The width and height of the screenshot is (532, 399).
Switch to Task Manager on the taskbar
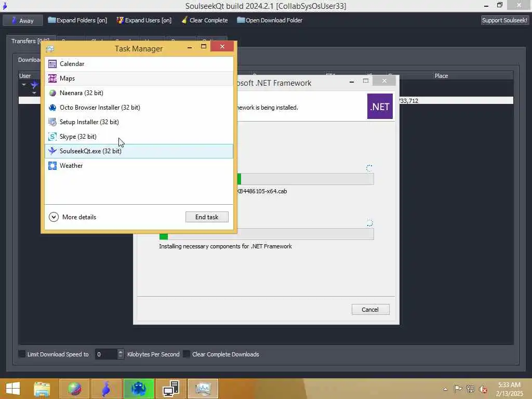pos(203,389)
